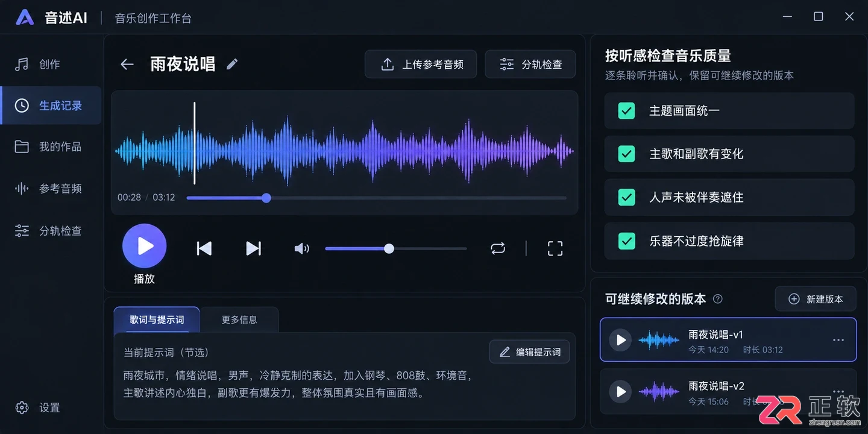Click the 分轨检查 button in the top toolbar
This screenshot has height=434, width=868.
[530, 64]
